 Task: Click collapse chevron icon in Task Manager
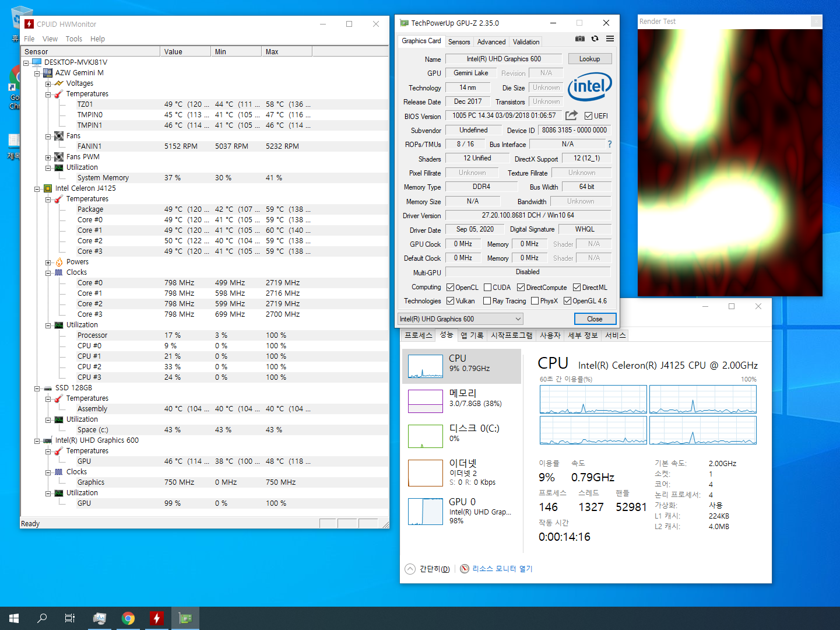(410, 569)
